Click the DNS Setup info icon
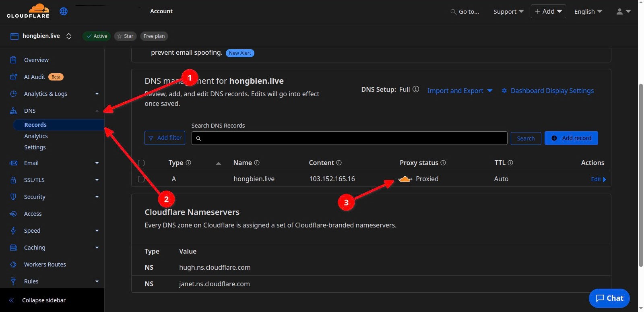The width and height of the screenshot is (644, 312). click(416, 89)
